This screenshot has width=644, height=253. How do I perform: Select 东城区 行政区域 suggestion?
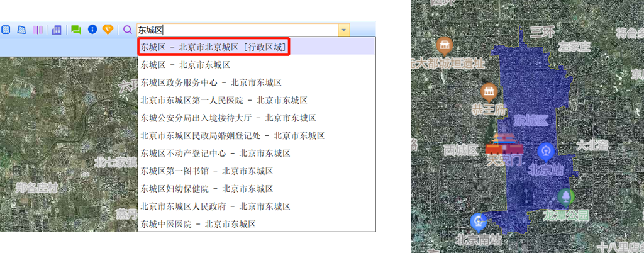pyautogui.click(x=214, y=47)
